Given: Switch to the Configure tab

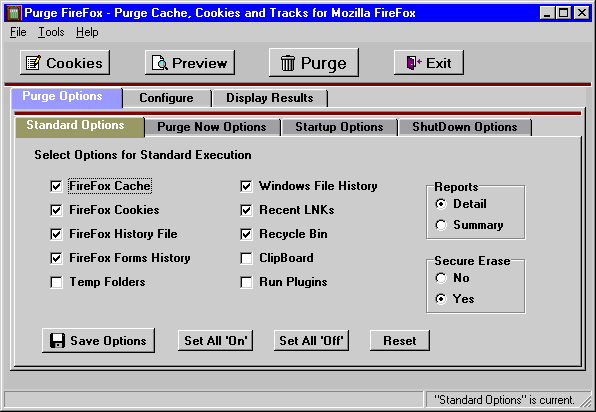Looking at the screenshot, I should pos(166,98).
